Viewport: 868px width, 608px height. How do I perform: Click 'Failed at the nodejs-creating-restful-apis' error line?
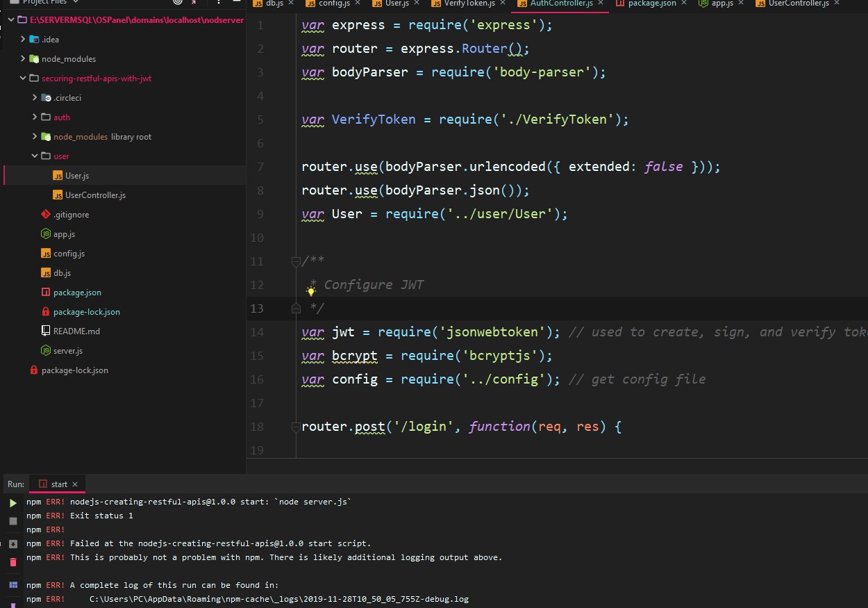click(x=221, y=543)
